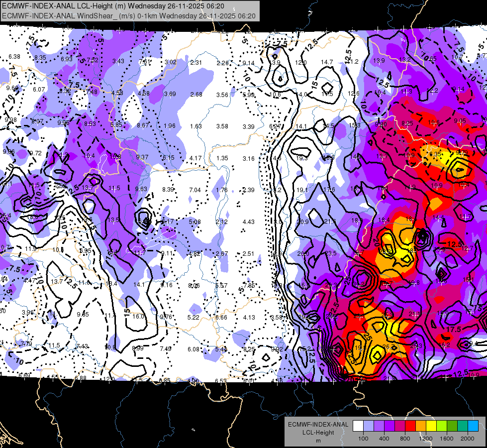The image size is (487, 448).
Task: Click the grid value 2.51
Action: 249,254
